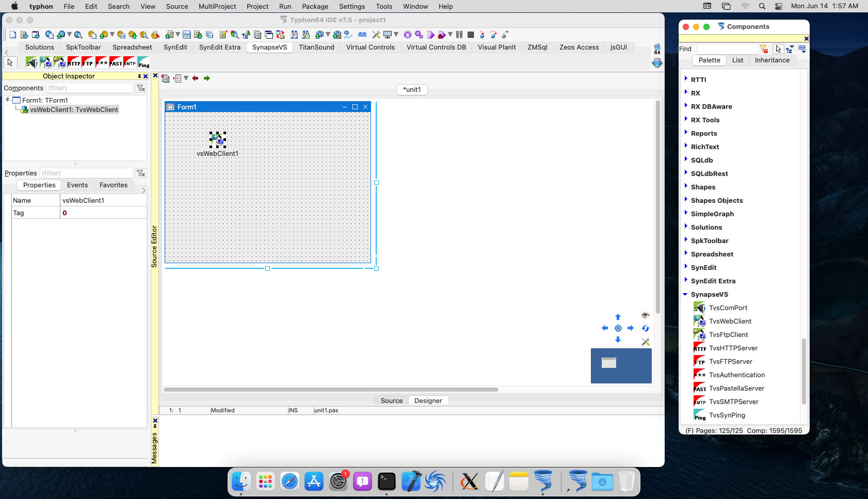
Task: Click the designer horizontal scrollbar
Action: (331, 390)
